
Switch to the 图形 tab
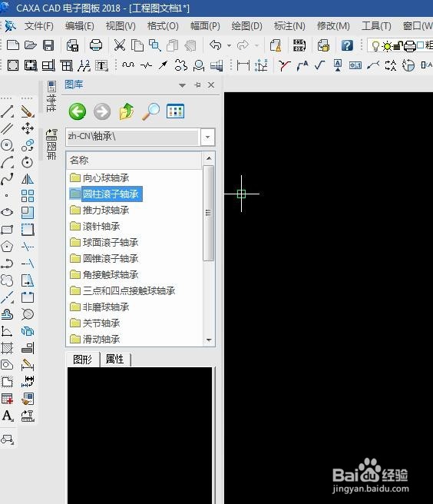[83, 360]
